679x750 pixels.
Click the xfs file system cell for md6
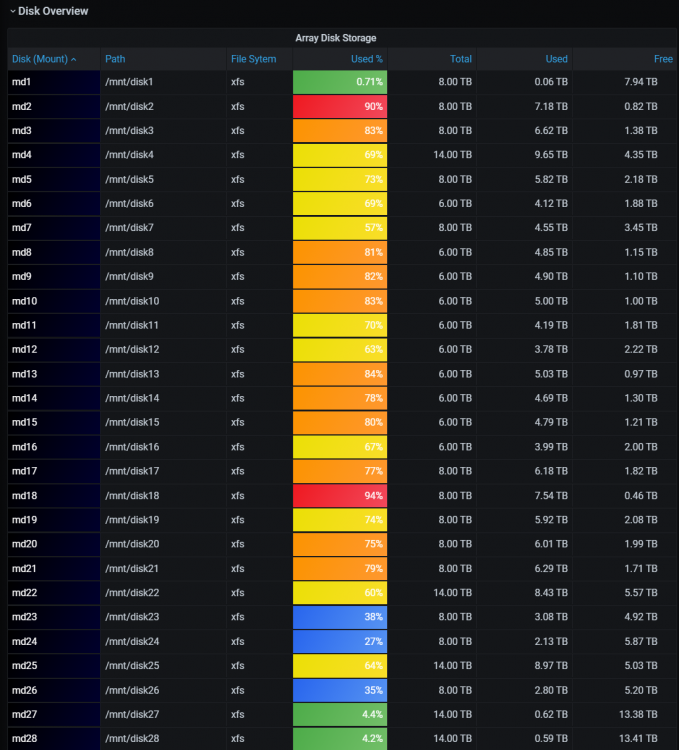[259, 203]
